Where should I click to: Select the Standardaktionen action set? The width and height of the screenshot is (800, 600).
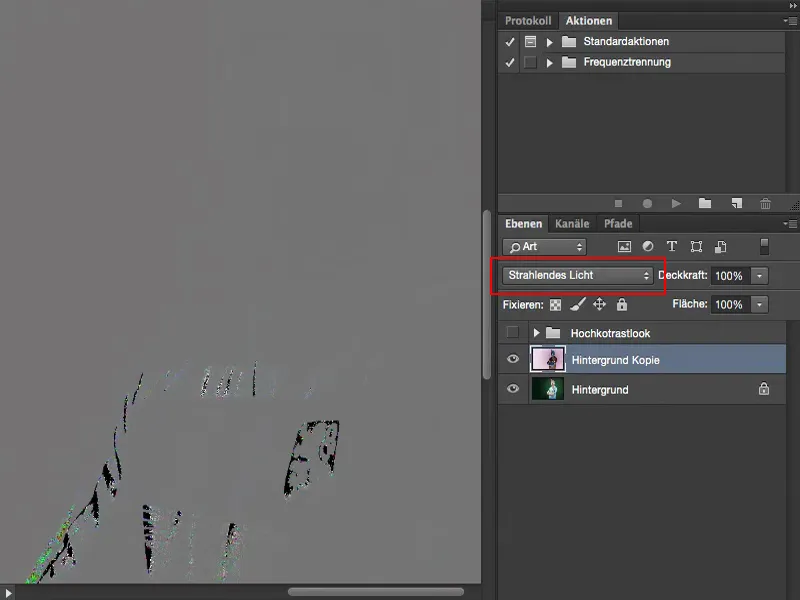(626, 41)
